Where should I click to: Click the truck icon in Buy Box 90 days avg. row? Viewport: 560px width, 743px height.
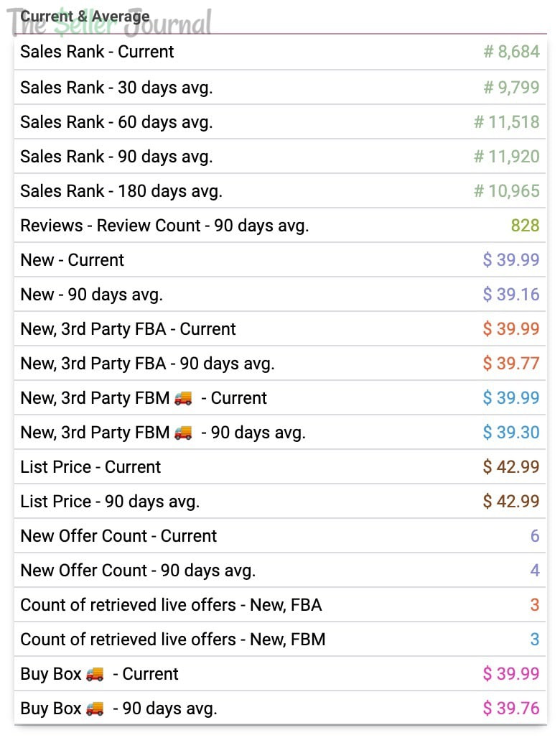[x=95, y=709]
